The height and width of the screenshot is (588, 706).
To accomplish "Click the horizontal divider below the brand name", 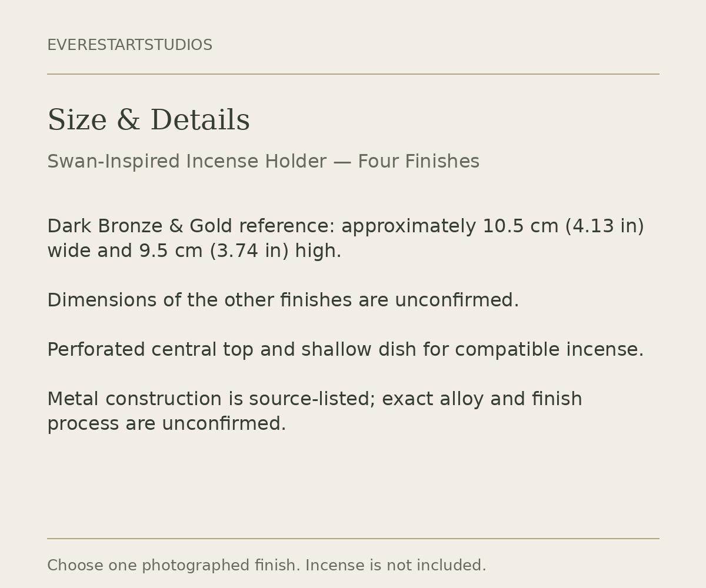I will coord(353,74).
